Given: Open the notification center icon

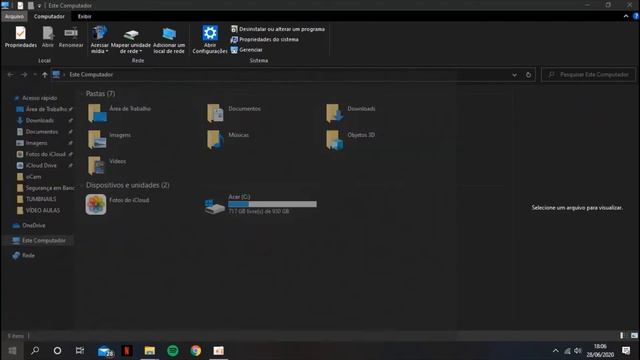Looking at the screenshot, I should pyautogui.click(x=626, y=351).
